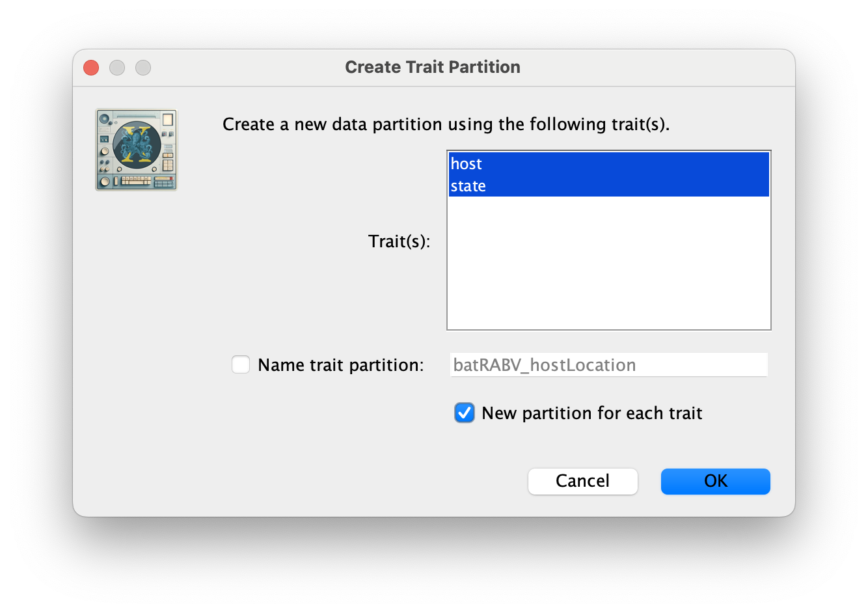Click the 'Create Trait Partition' title text
Screen dimensions: 868x613
pos(433,67)
